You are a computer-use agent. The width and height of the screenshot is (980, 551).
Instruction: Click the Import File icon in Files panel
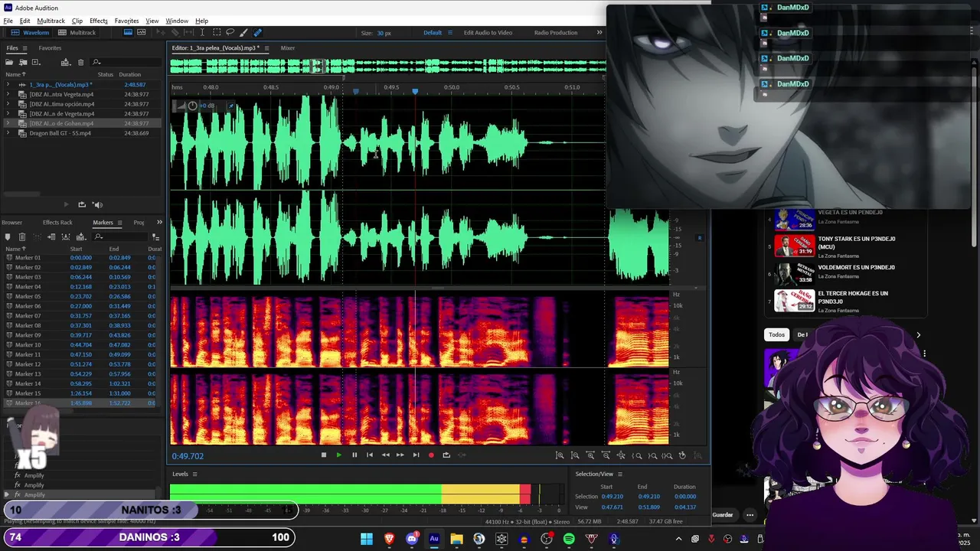[23, 62]
